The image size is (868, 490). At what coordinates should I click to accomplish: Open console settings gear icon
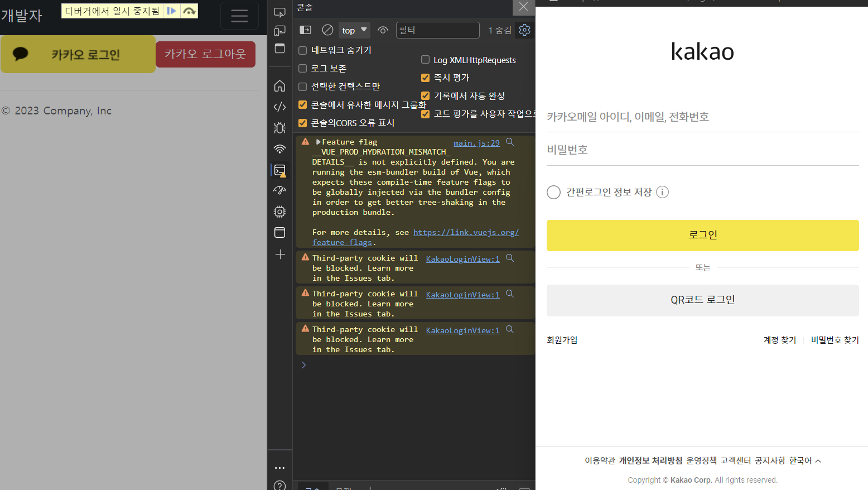524,30
